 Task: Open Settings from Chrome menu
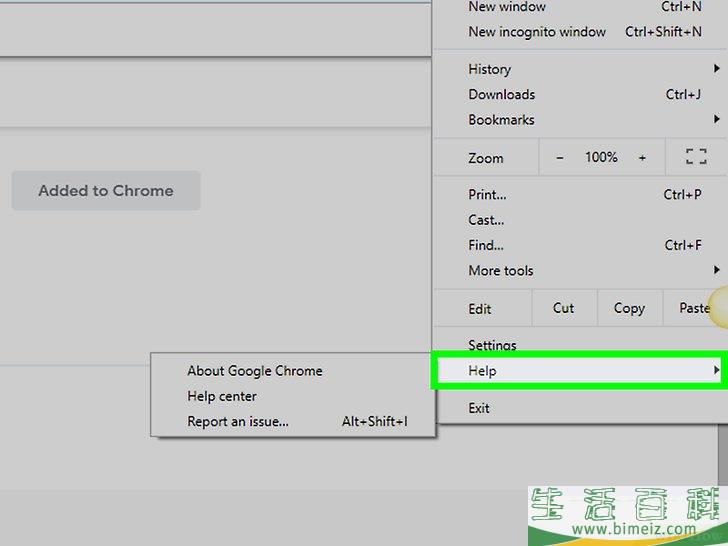[x=492, y=345]
